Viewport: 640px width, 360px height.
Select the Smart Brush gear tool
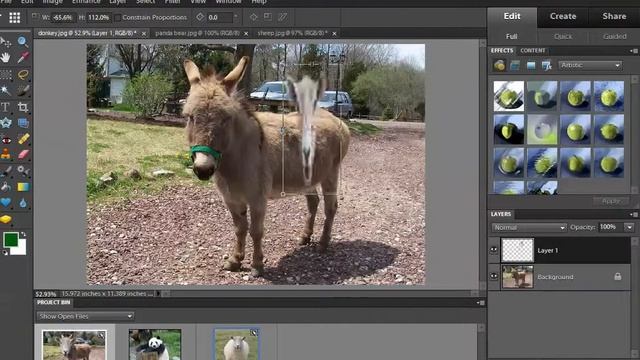pyautogui.click(x=23, y=171)
